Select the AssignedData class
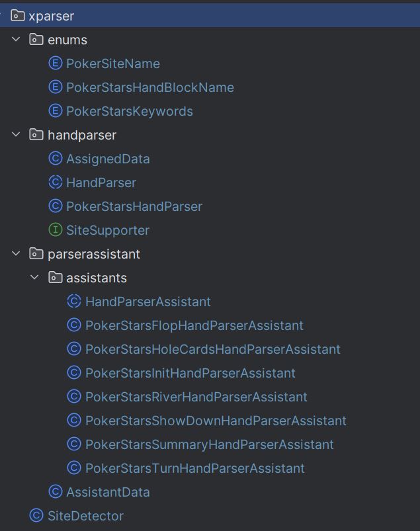This screenshot has height=531, width=420. [108, 159]
